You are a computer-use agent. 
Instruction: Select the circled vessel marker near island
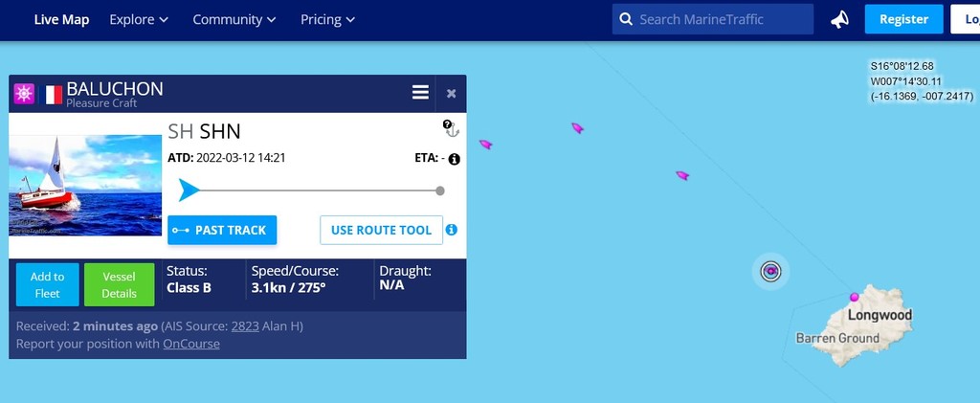(770, 271)
